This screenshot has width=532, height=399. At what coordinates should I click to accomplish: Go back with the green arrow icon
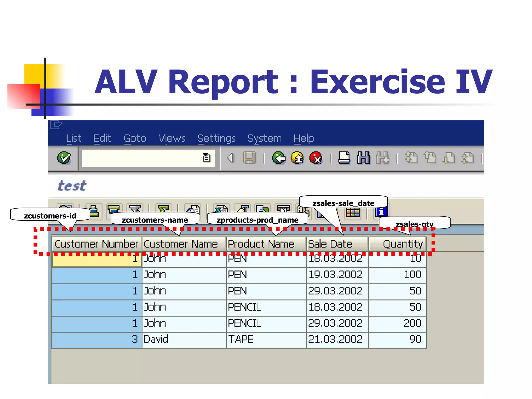[278, 158]
